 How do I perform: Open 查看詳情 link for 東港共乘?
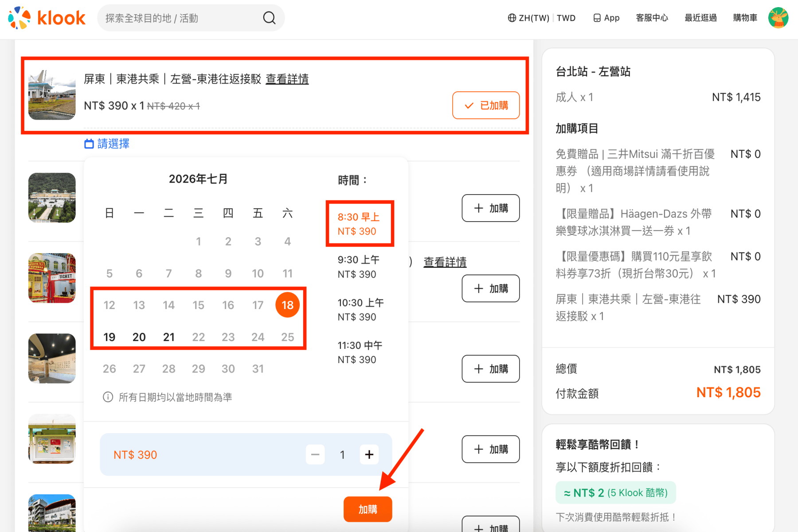(x=287, y=79)
